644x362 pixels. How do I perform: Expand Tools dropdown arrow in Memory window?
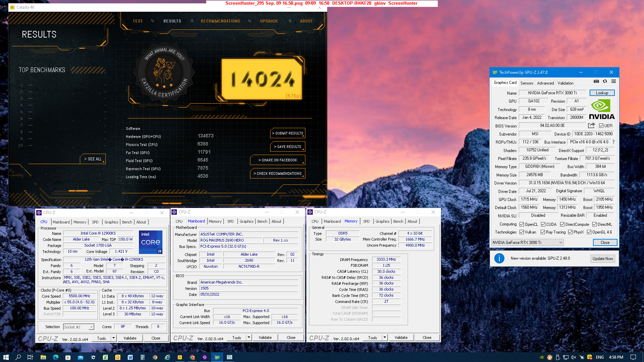(385, 338)
